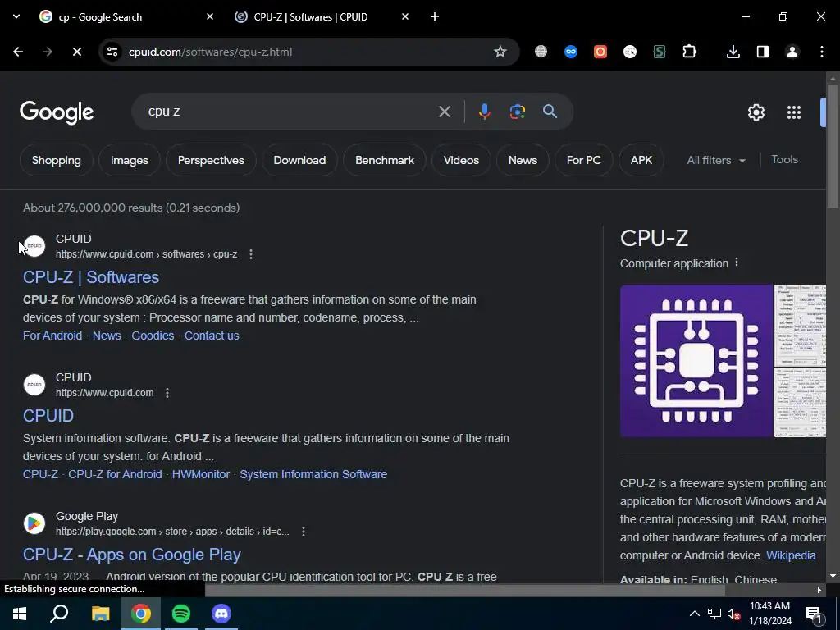Close the cp - Google Search tab
Viewport: 840px width, 630px height.
click(210, 16)
